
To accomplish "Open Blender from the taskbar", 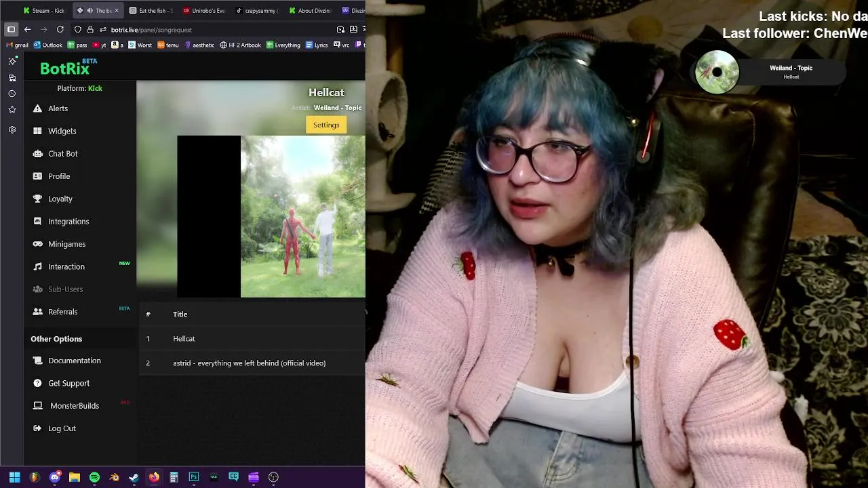I will (x=114, y=477).
